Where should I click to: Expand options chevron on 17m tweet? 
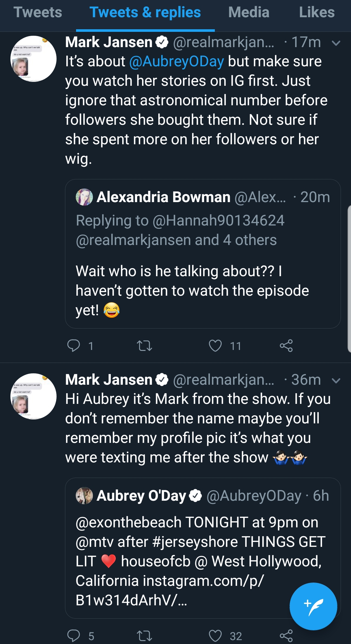[336, 43]
